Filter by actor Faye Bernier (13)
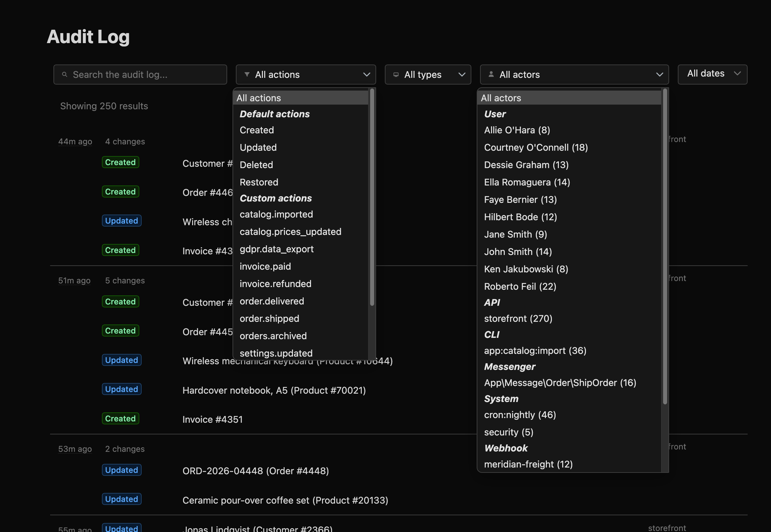The width and height of the screenshot is (771, 532). 569,199
